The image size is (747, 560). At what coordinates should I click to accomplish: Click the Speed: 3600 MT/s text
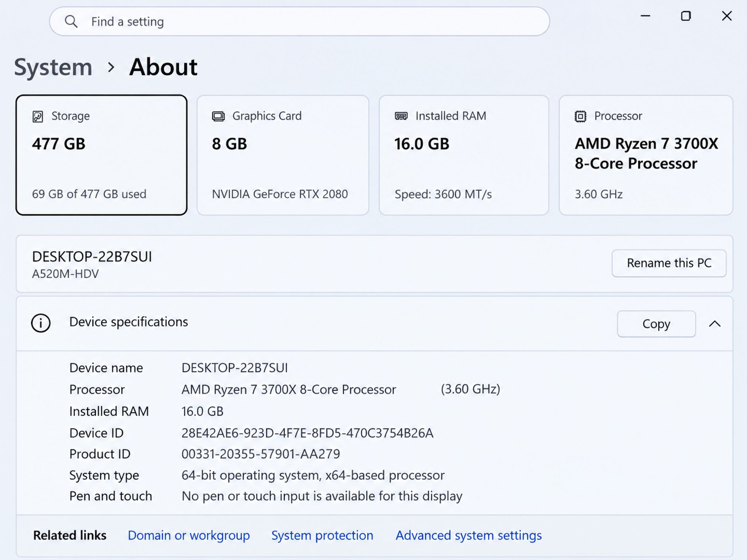pyautogui.click(x=443, y=194)
